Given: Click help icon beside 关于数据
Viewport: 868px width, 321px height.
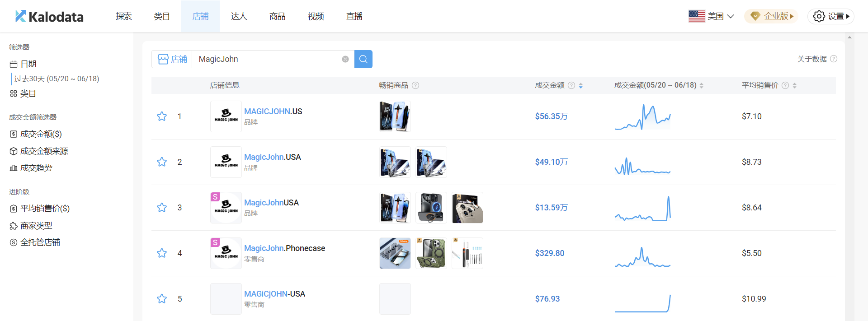Looking at the screenshot, I should pyautogui.click(x=834, y=59).
